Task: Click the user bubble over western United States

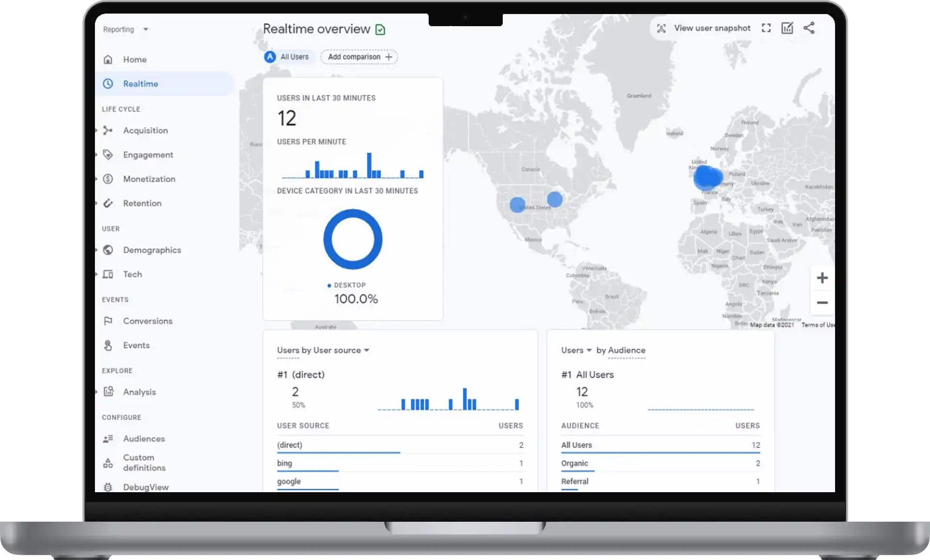Action: pyautogui.click(x=517, y=204)
